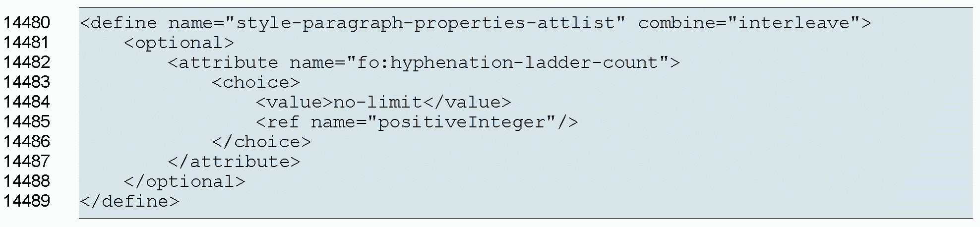This screenshot has width=980, height=227.
Task: Click line number 14488
Action: click(27, 181)
